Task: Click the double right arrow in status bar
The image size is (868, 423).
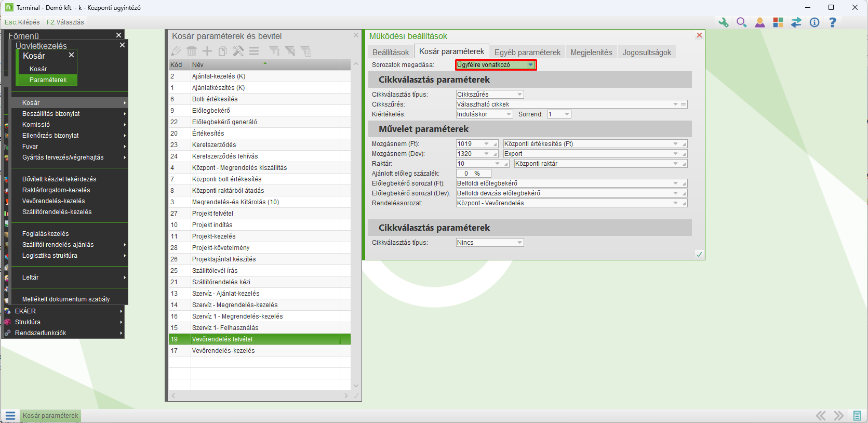Action: click(x=838, y=416)
